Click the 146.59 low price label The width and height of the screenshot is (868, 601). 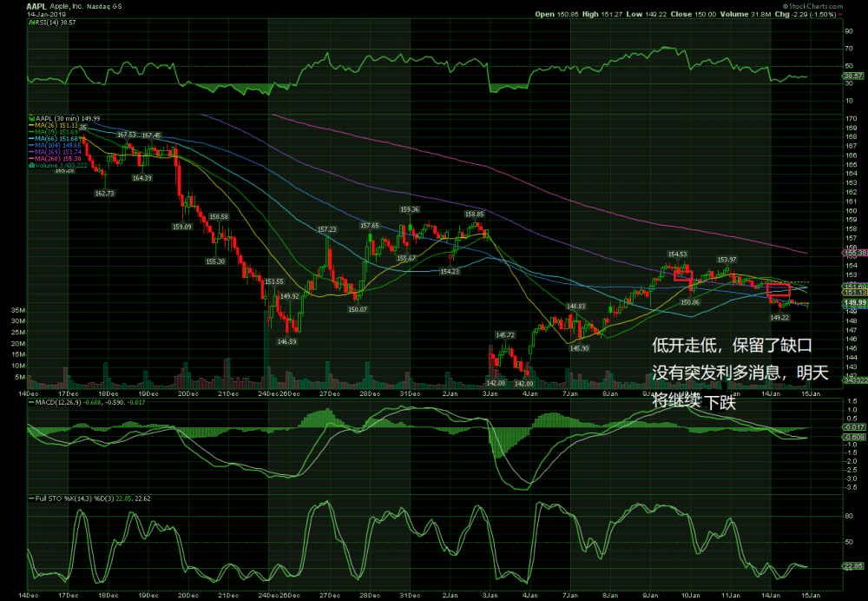click(x=286, y=342)
